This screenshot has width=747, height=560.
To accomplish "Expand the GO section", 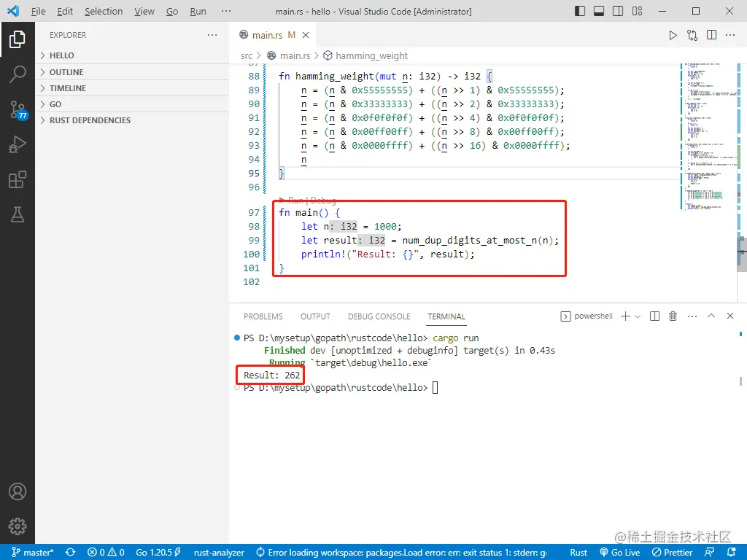I will coord(132,104).
